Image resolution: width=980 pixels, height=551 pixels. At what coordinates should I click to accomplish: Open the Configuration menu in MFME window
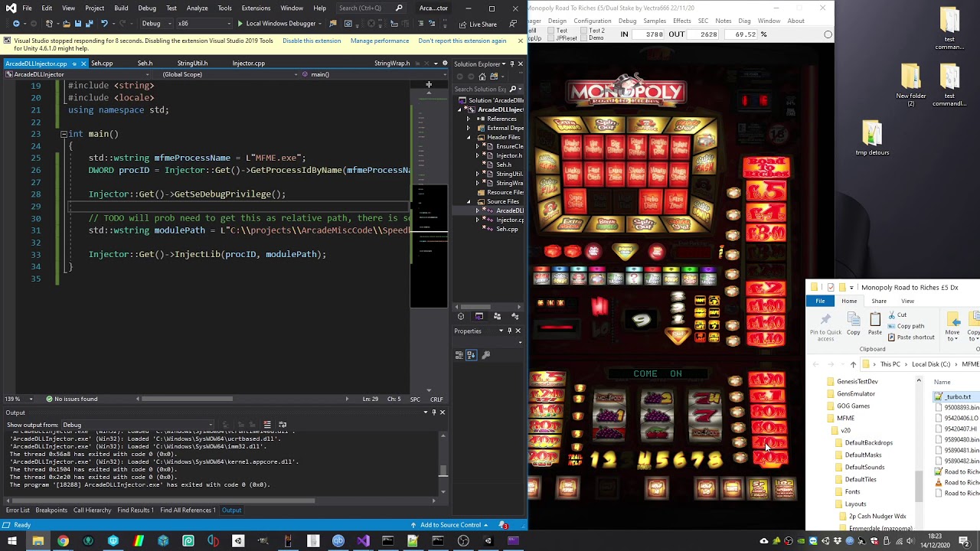pyautogui.click(x=592, y=21)
